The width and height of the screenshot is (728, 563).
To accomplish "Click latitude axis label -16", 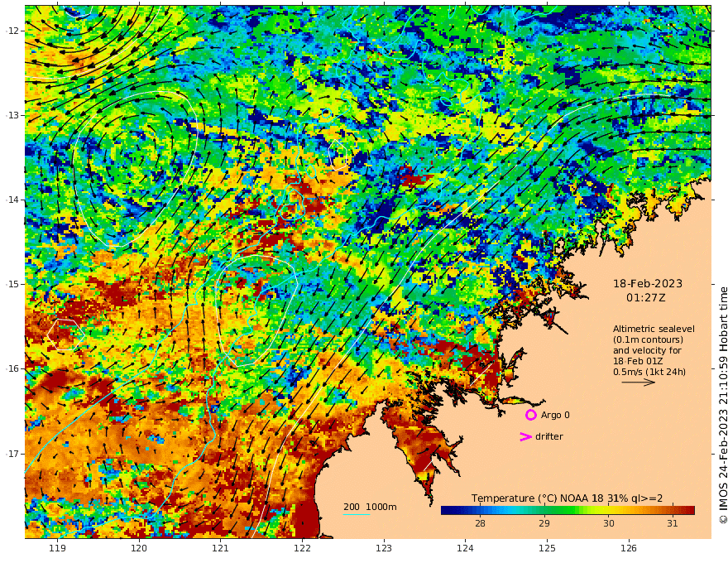I will click(13, 368).
